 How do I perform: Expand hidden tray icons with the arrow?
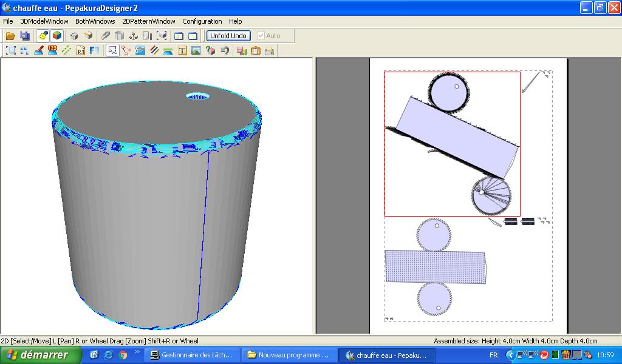click(510, 355)
